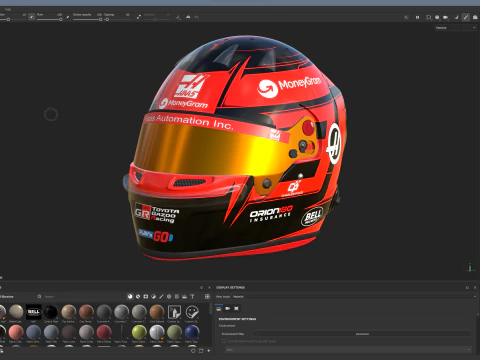480x360 pixels.
Task: Select the BELL logo asset thumbnail
Action: [34, 312]
